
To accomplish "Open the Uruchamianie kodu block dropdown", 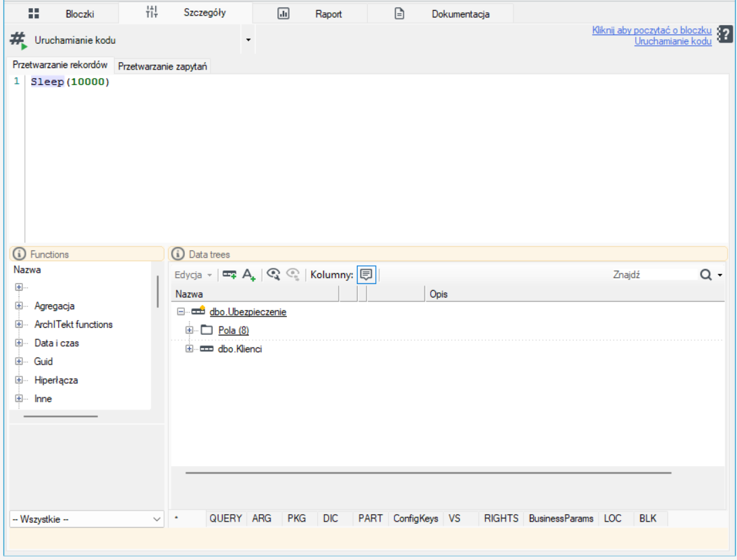I will [248, 40].
